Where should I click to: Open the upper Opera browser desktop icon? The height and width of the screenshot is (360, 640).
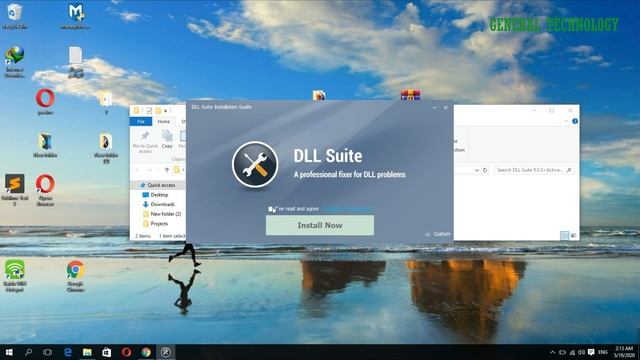pyautogui.click(x=45, y=102)
